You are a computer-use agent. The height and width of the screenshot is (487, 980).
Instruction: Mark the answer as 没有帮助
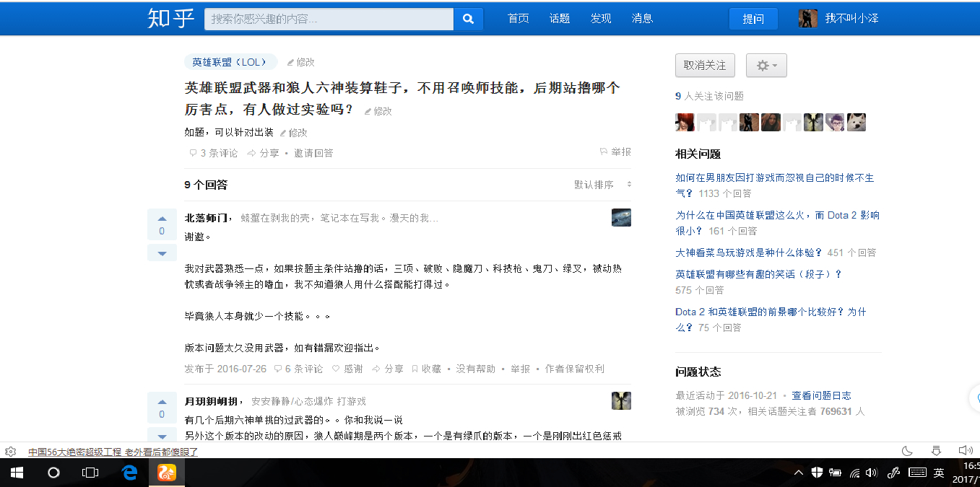coord(476,369)
